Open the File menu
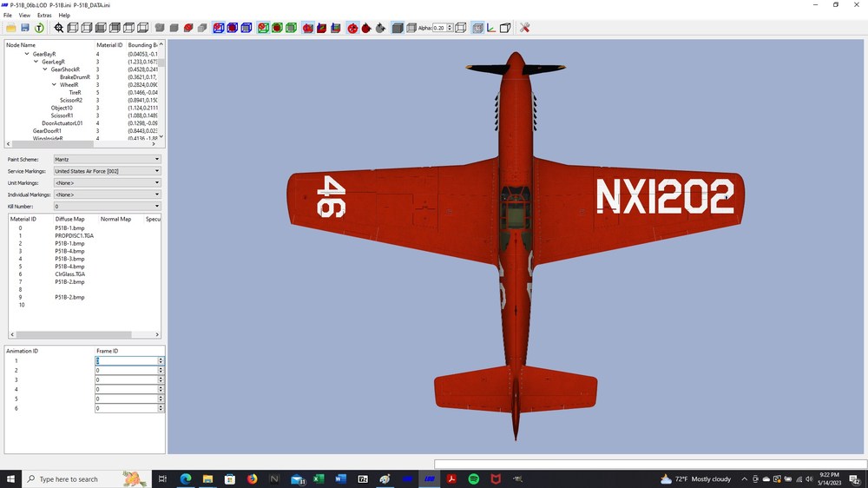The height and width of the screenshot is (488, 868). tap(8, 16)
